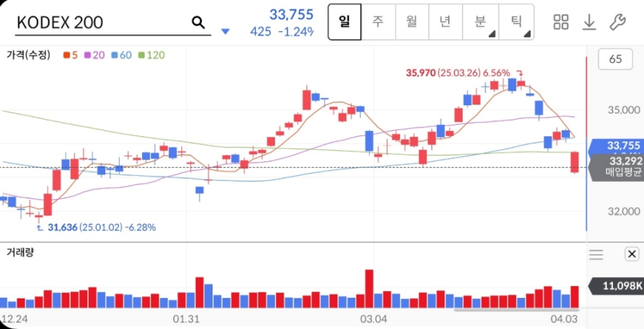Click the 120-day moving average legend
Image resolution: width=644 pixels, height=329 pixels.
pos(151,55)
